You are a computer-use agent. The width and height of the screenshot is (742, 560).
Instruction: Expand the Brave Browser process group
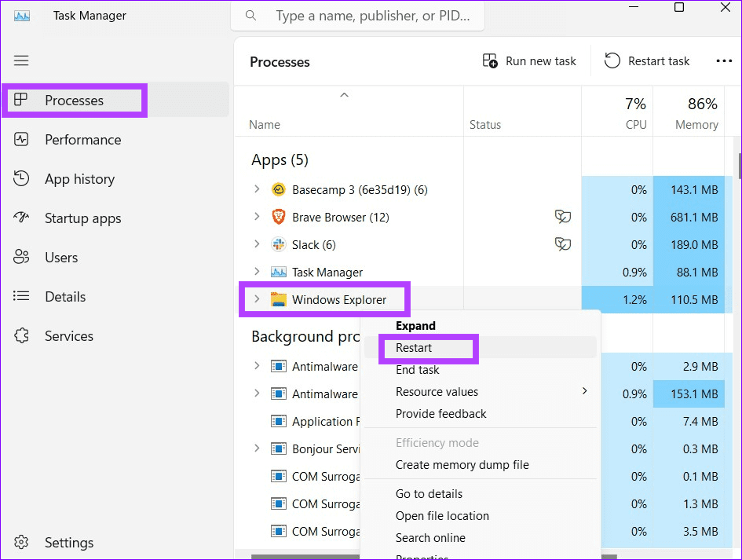(x=257, y=217)
